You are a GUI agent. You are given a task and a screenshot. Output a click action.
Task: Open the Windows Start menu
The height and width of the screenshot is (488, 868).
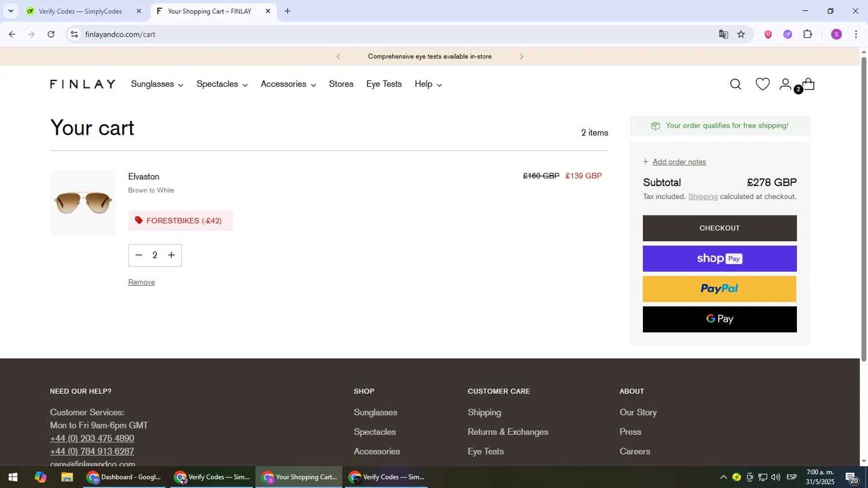click(13, 478)
